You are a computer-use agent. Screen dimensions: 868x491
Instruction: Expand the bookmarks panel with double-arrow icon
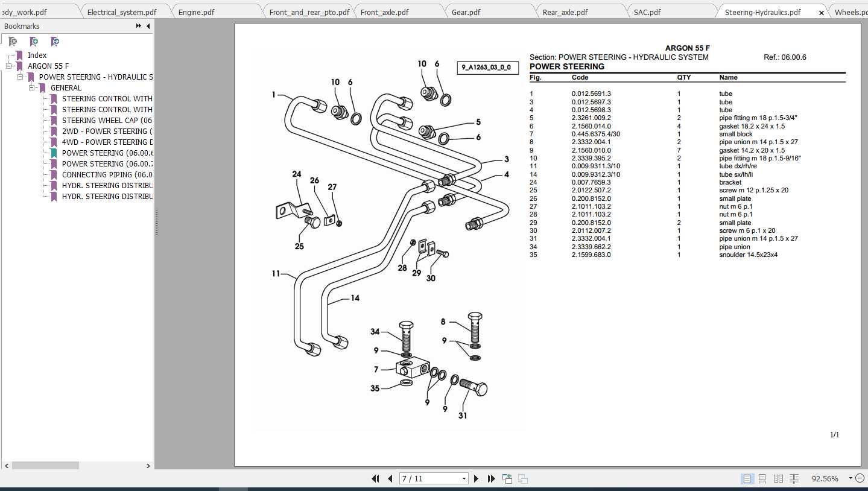[139, 26]
